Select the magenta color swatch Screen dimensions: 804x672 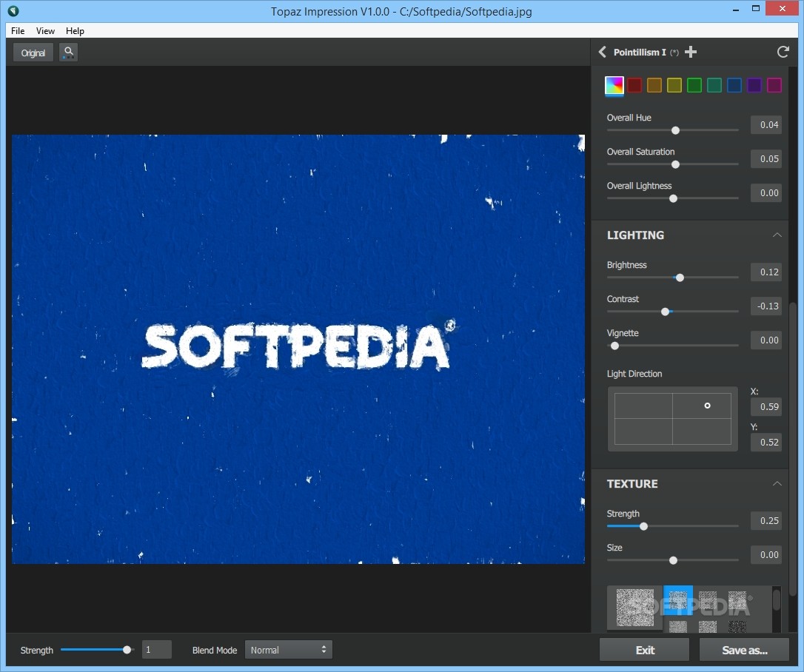click(774, 85)
